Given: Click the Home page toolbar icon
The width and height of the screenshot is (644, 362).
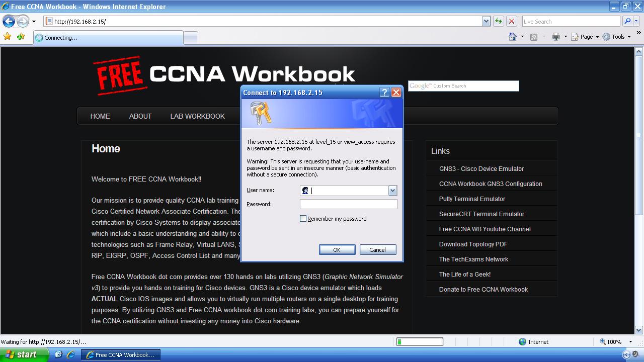Looking at the screenshot, I should (x=513, y=37).
